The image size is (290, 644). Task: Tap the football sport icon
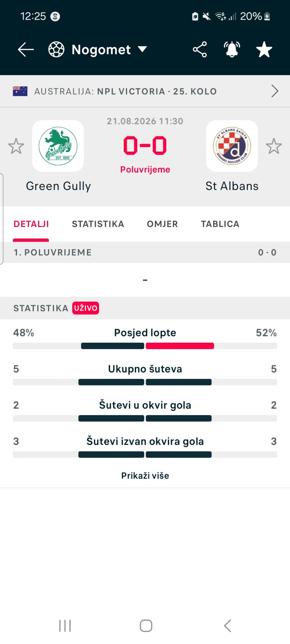(x=56, y=50)
